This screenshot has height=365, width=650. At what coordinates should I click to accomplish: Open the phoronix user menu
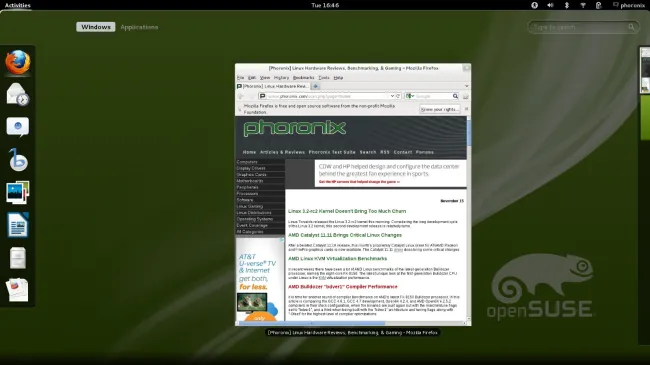[x=629, y=5]
